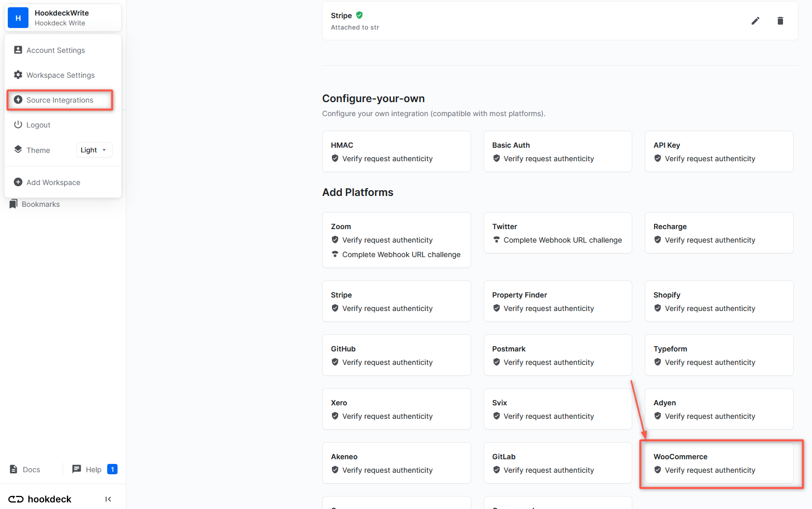
Task: Click the shield icon on the HMAC card
Action: (x=335, y=158)
